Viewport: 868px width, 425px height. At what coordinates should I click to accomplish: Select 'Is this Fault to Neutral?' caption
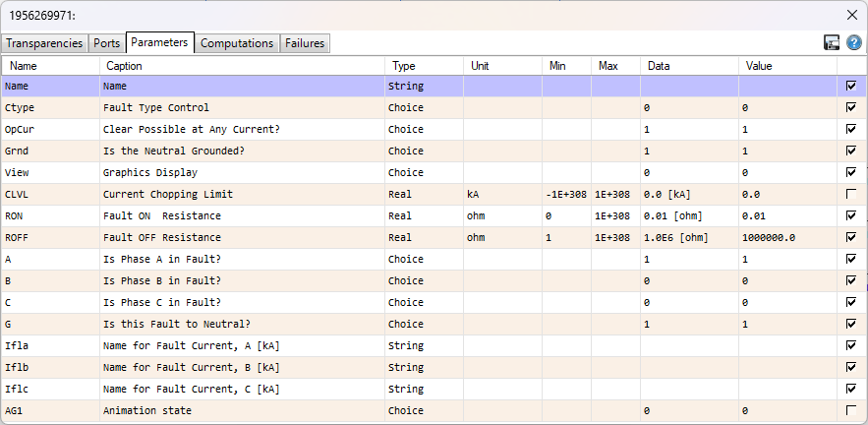(x=243, y=324)
